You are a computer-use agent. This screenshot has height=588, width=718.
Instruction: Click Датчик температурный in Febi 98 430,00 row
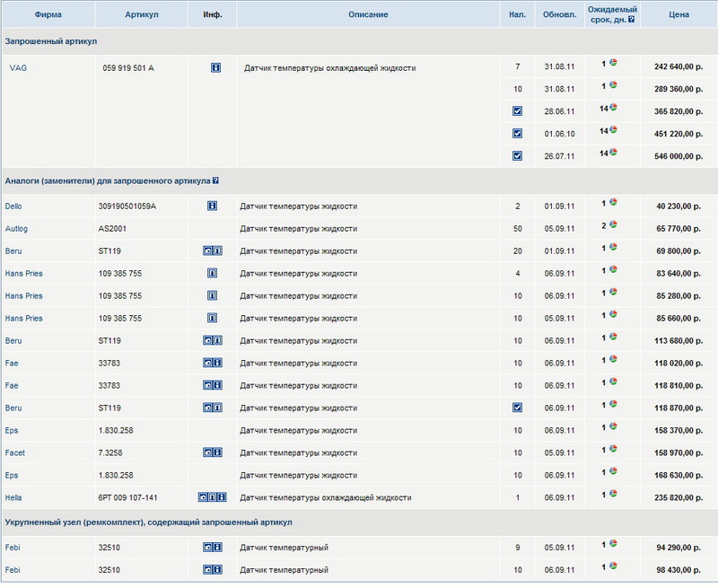pyautogui.click(x=284, y=570)
